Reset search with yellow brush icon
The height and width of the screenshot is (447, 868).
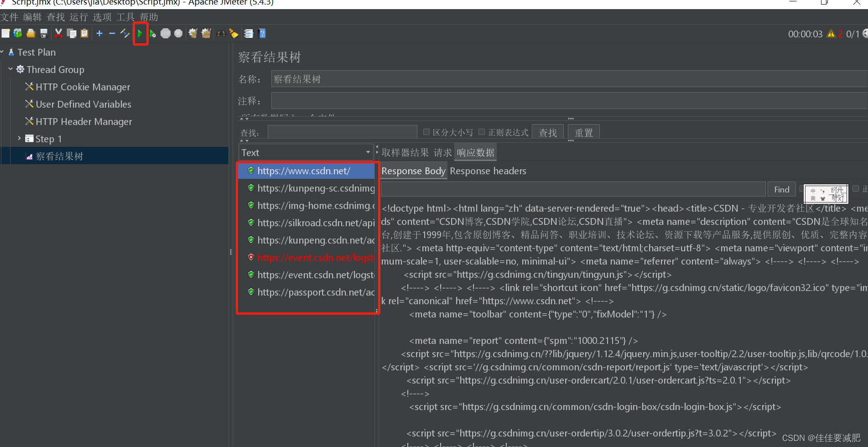[x=234, y=33]
